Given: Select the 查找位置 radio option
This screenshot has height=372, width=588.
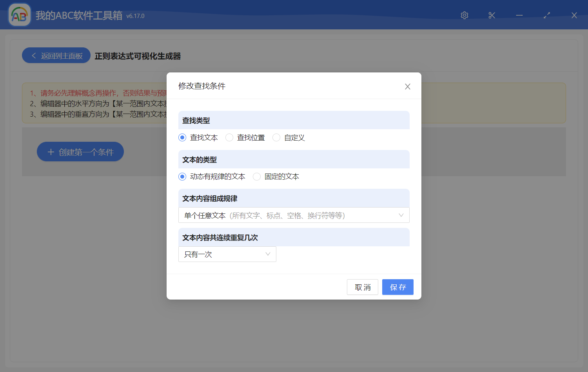Looking at the screenshot, I should pos(229,137).
